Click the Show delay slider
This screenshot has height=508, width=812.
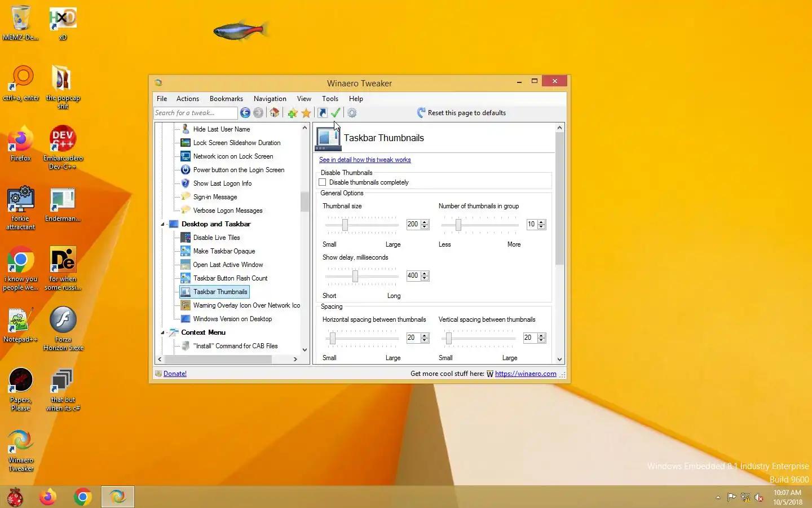pos(362,277)
